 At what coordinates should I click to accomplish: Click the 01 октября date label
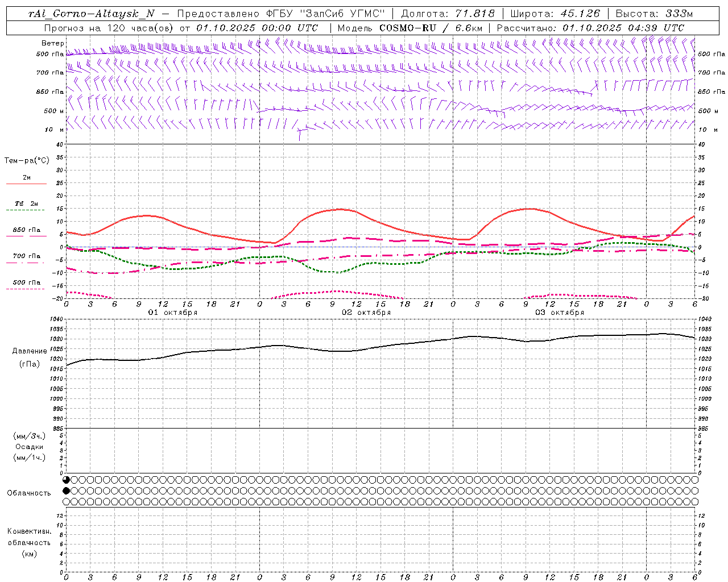(173, 313)
